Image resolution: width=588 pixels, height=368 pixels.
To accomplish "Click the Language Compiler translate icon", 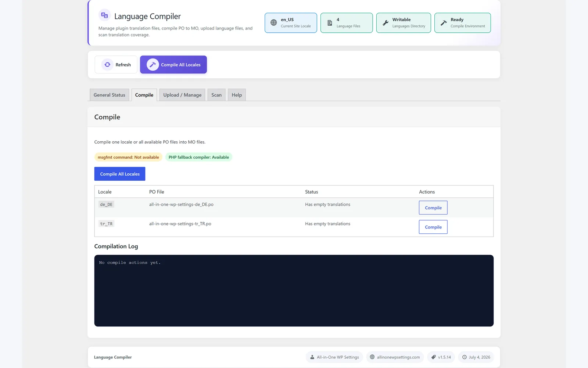I will pos(104,15).
